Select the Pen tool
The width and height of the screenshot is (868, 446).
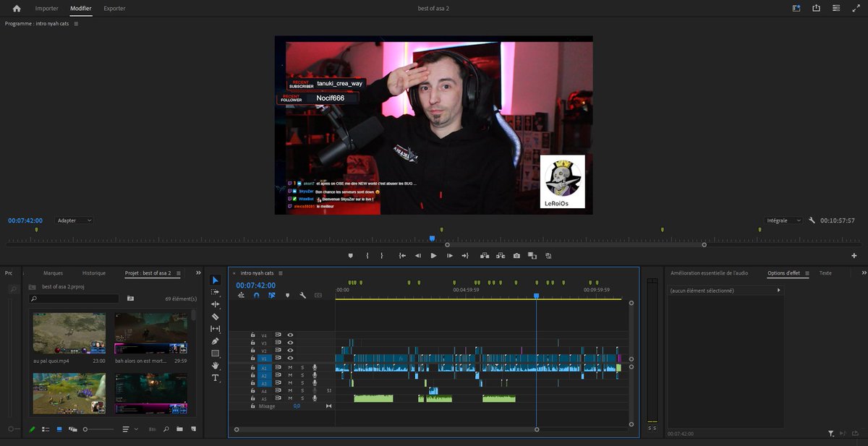pos(215,341)
